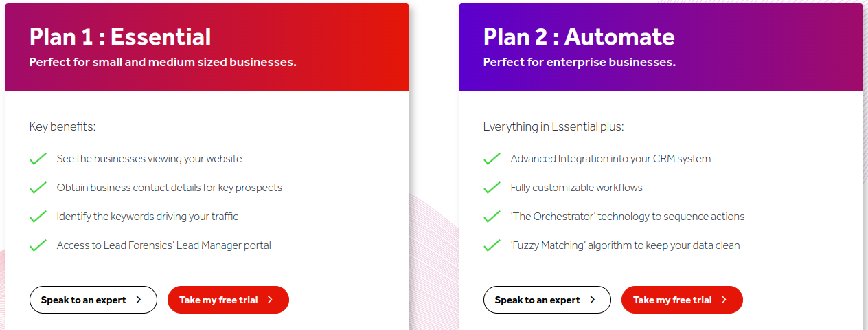Click checkmark next to 'Fully customizable workflows'
Screen dimensions: 868x330
tap(492, 188)
